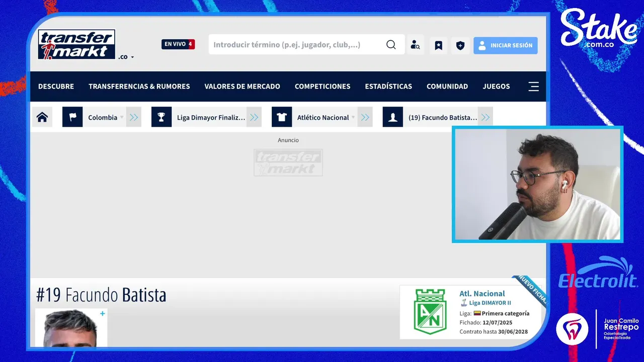The width and height of the screenshot is (644, 362).
Task: Click the #19 Facundo Batista heading
Action: pos(101,295)
